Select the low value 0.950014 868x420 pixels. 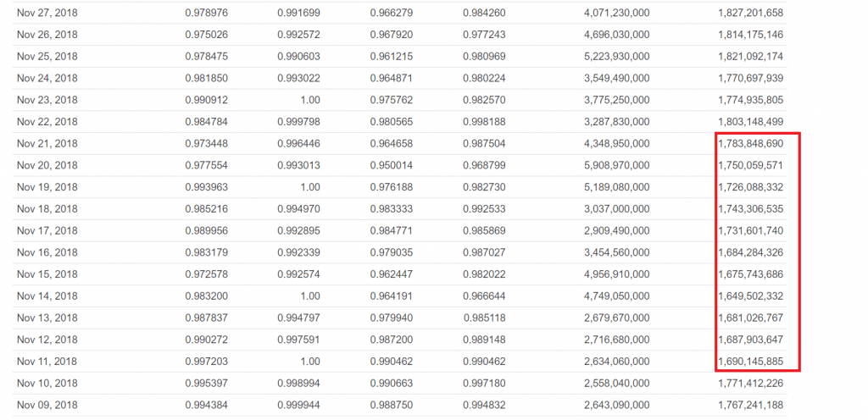click(x=392, y=166)
